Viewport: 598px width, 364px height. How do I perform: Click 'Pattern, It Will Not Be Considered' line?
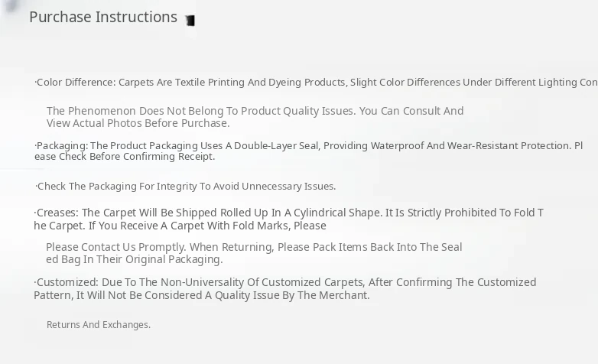point(202,295)
